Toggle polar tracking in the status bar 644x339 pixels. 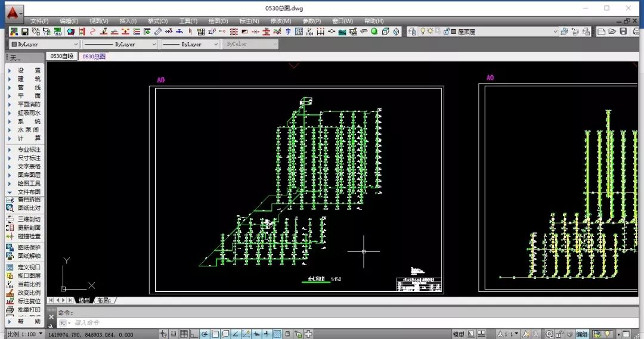[x=204, y=334]
